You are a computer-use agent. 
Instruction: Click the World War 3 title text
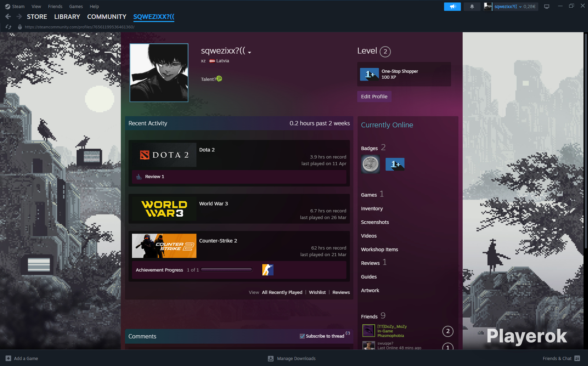click(x=214, y=204)
